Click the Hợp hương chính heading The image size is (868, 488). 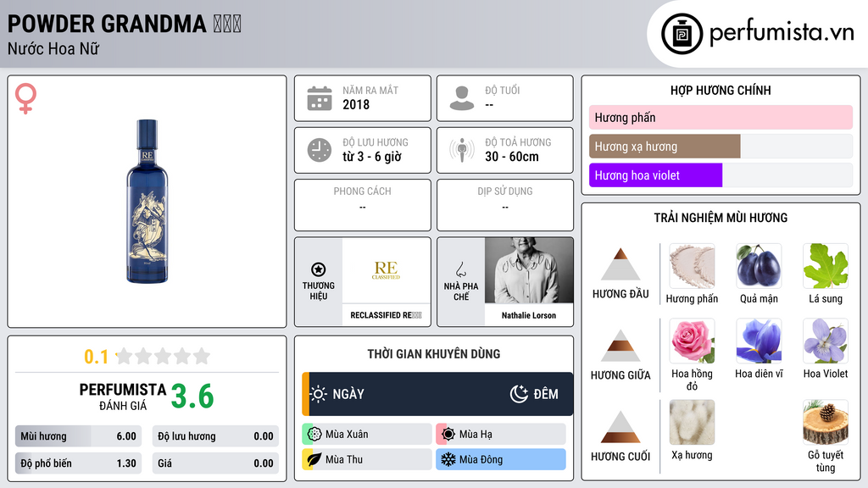pyautogui.click(x=721, y=90)
